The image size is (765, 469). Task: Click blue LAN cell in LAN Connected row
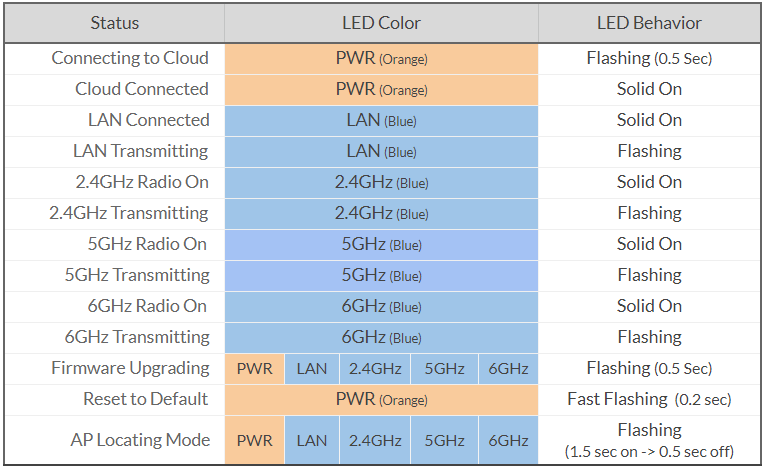pos(381,120)
